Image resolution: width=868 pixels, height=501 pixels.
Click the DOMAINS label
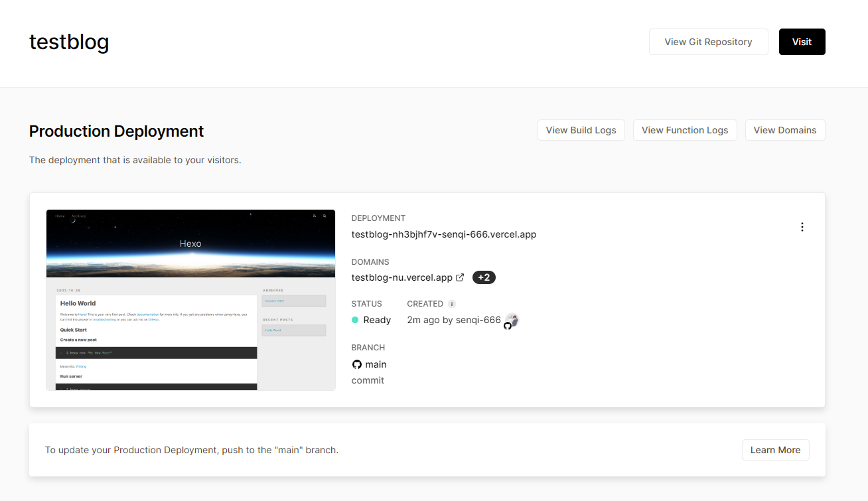[370, 262]
